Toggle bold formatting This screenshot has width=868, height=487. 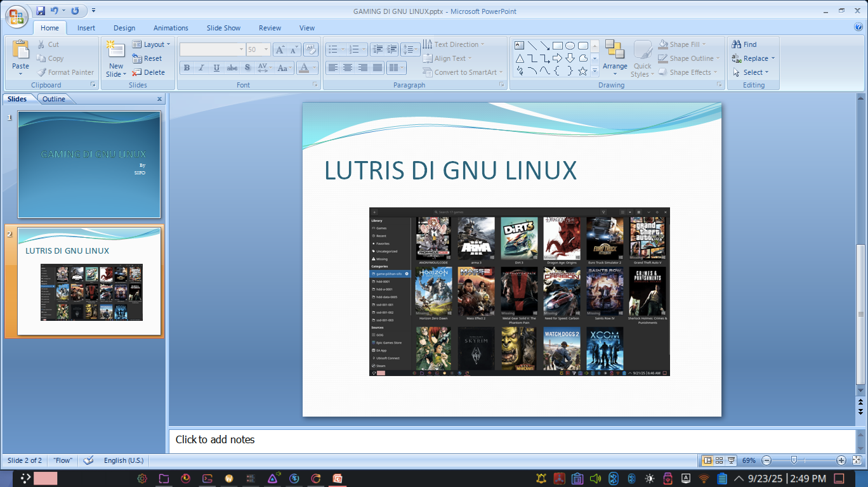coord(187,68)
